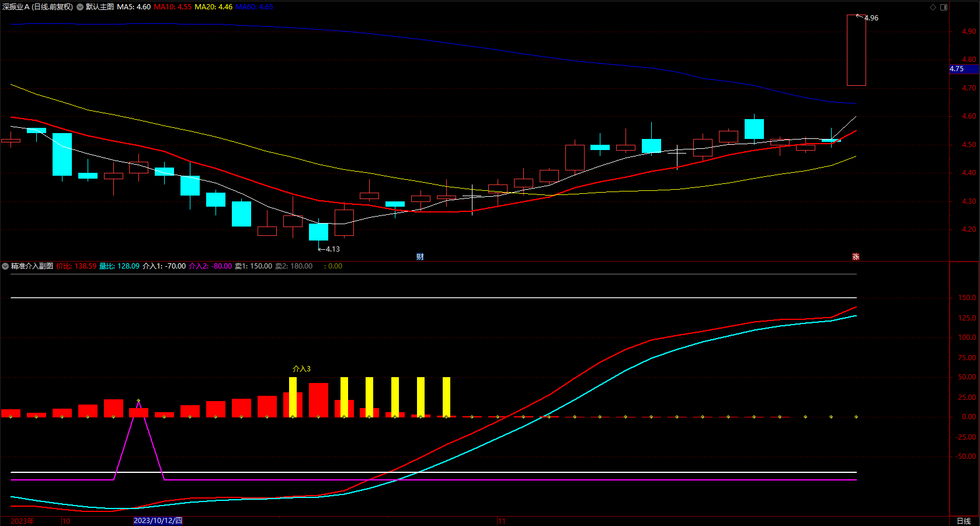Click the yellow MA20: 4.46 label

pyautogui.click(x=213, y=7)
